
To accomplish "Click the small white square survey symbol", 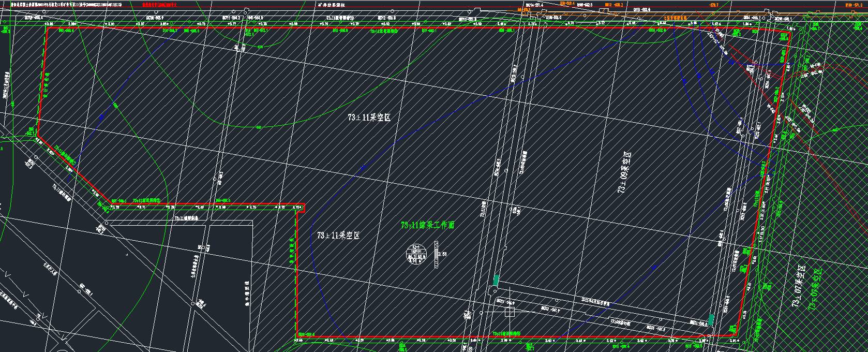I will pos(509,312).
